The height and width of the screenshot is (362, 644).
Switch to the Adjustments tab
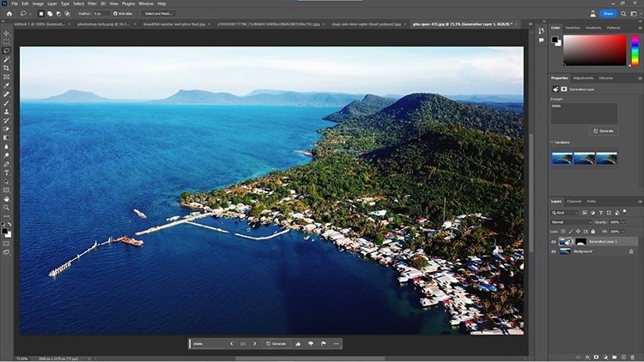point(583,78)
